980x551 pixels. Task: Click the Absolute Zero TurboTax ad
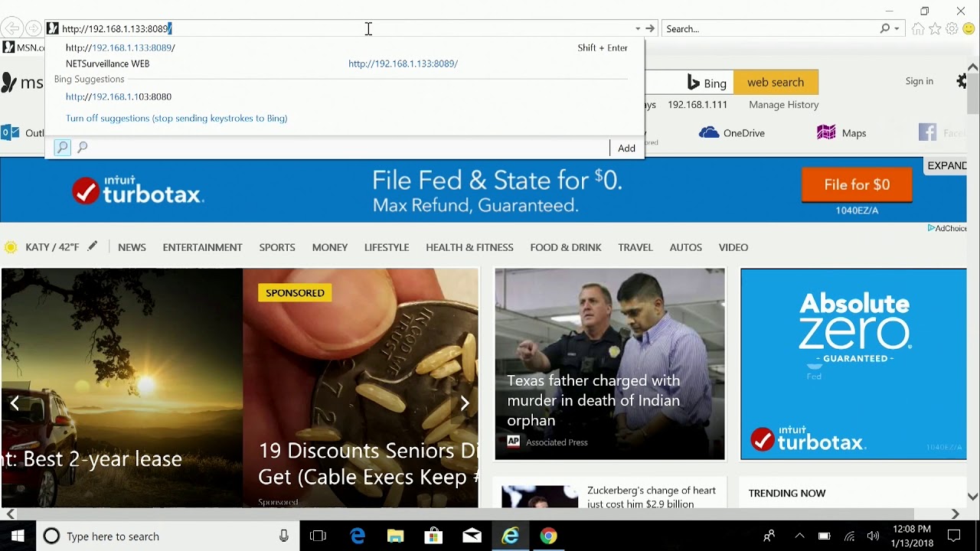pos(853,364)
